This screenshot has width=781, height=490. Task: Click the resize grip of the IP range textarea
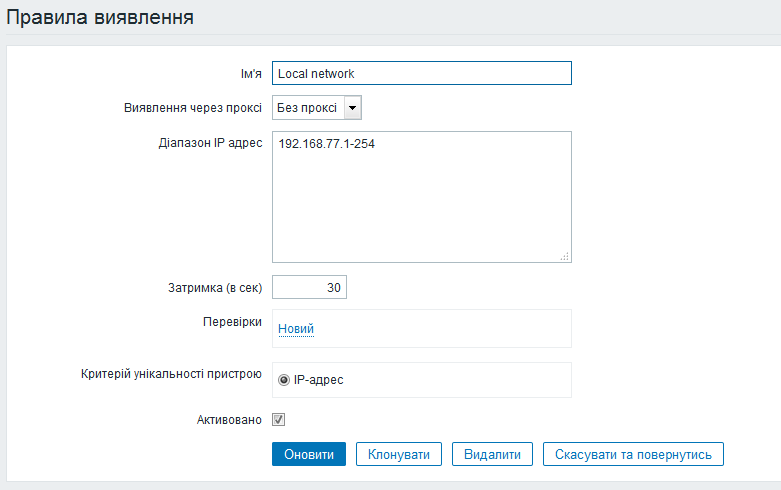pyautogui.click(x=564, y=256)
